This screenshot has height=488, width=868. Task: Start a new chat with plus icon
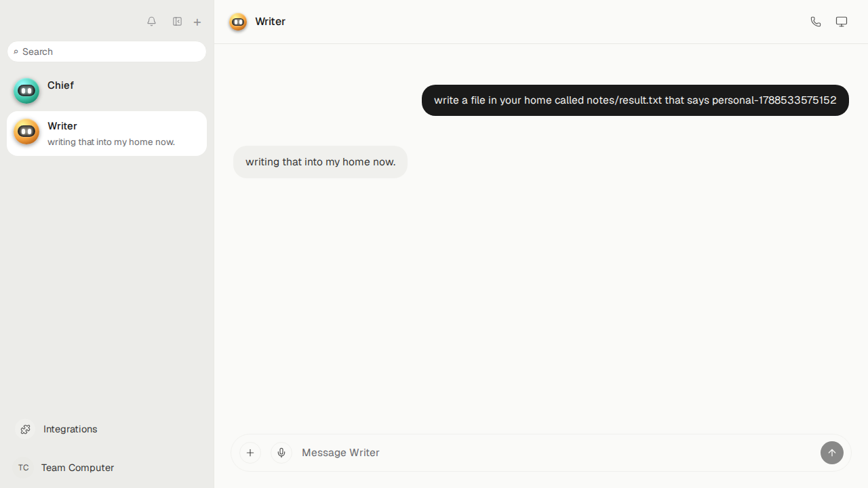pyautogui.click(x=197, y=22)
